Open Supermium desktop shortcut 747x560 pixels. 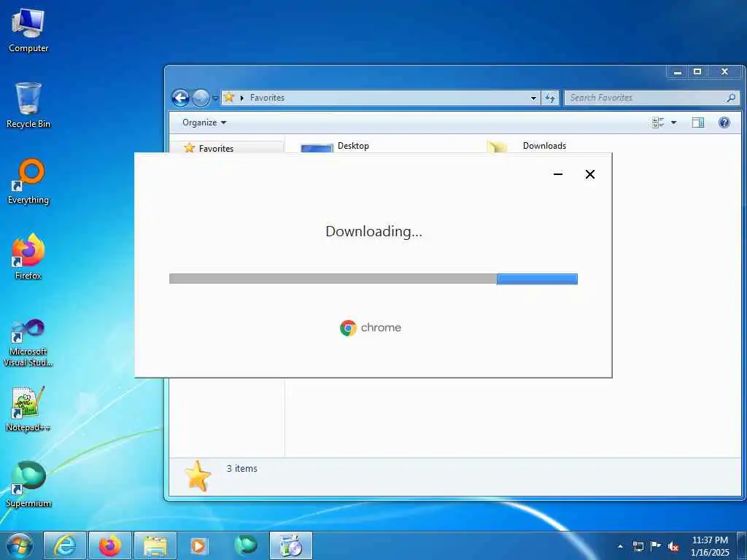tap(28, 484)
